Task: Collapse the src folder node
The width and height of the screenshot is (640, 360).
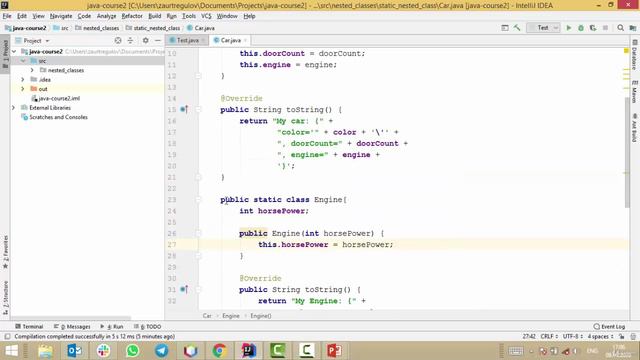Action: [x=23, y=61]
